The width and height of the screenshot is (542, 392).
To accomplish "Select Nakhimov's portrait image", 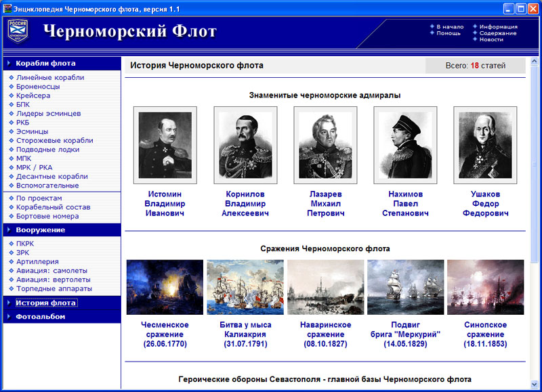I will 405,145.
